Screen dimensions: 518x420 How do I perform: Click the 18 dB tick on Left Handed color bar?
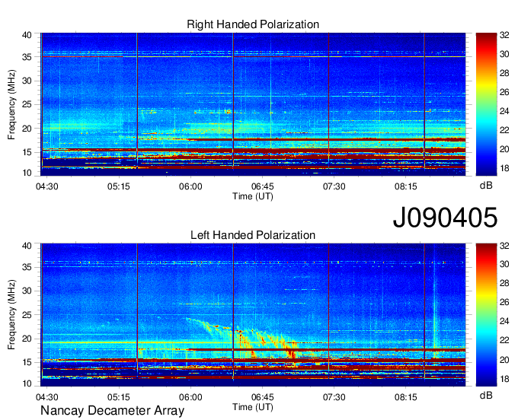coord(504,379)
